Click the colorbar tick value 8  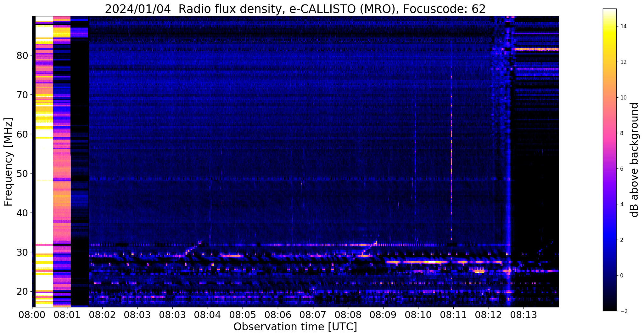coord(621,133)
